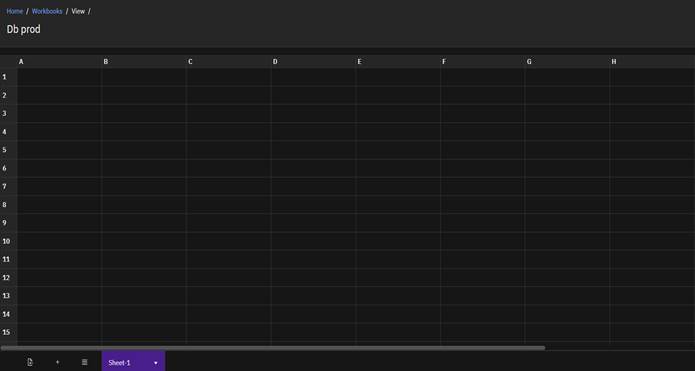The height and width of the screenshot is (371, 695).
Task: Open the all-sheets list menu icon
Action: 85,362
